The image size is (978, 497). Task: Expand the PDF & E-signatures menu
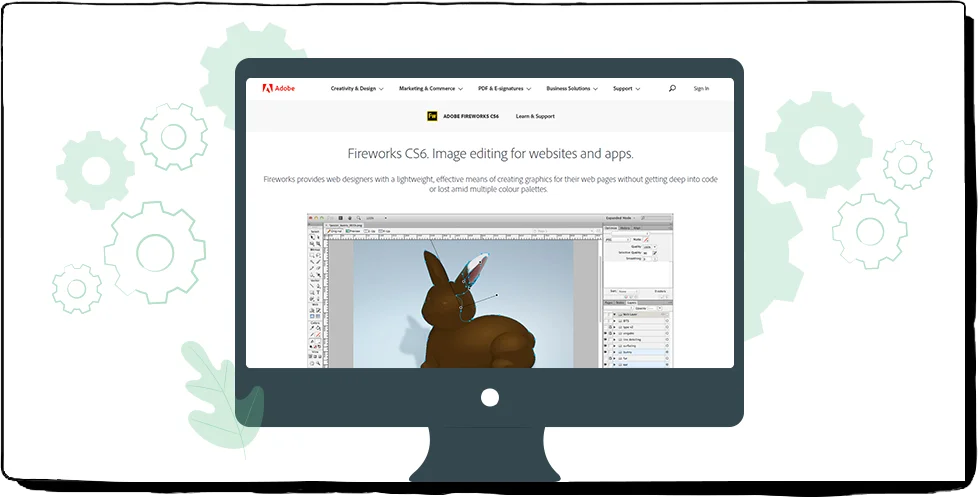(505, 89)
